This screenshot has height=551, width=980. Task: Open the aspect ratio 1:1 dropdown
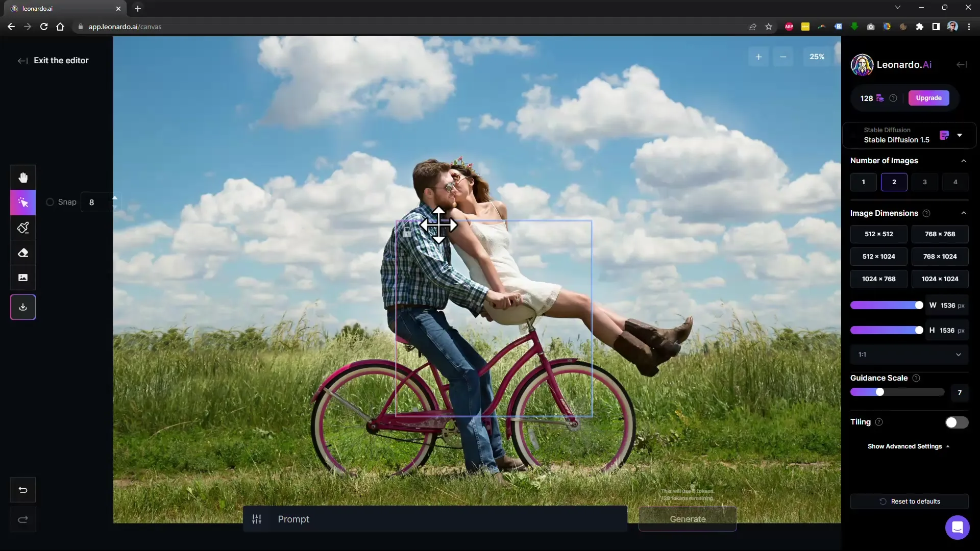[909, 354]
